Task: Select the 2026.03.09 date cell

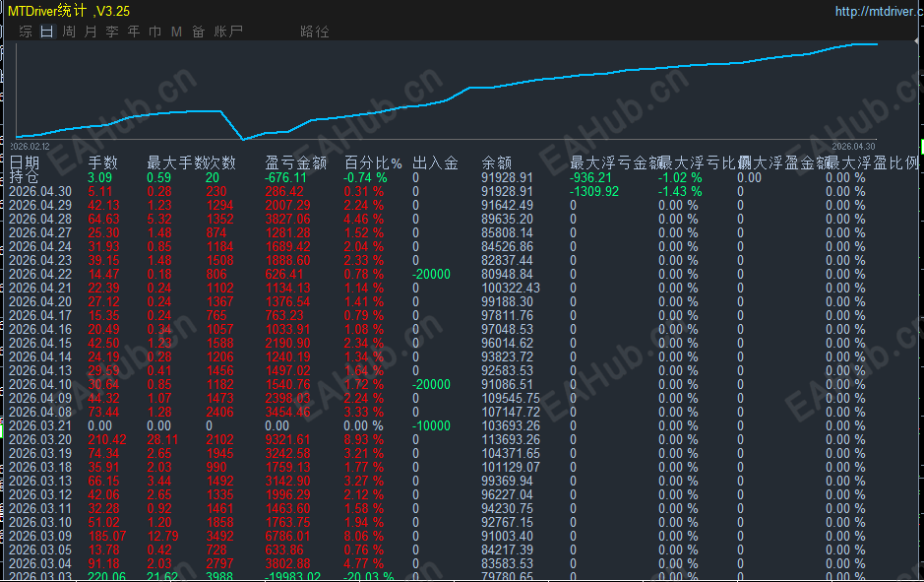Action: (40, 536)
